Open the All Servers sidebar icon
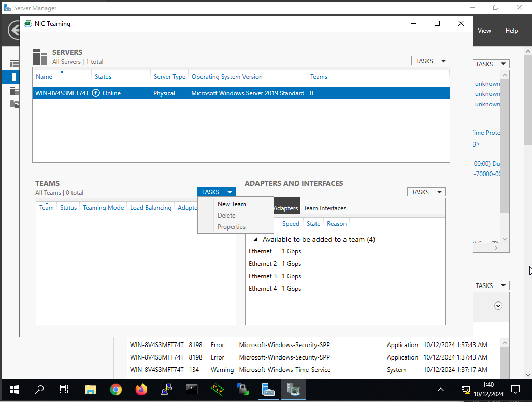532x402 pixels. point(14,91)
